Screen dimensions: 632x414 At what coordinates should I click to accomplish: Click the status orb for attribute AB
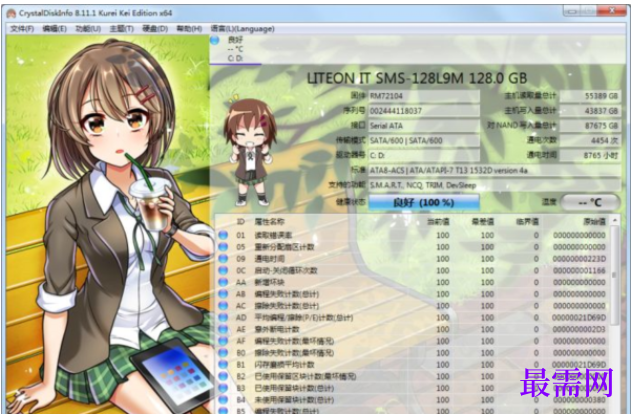[x=223, y=294]
